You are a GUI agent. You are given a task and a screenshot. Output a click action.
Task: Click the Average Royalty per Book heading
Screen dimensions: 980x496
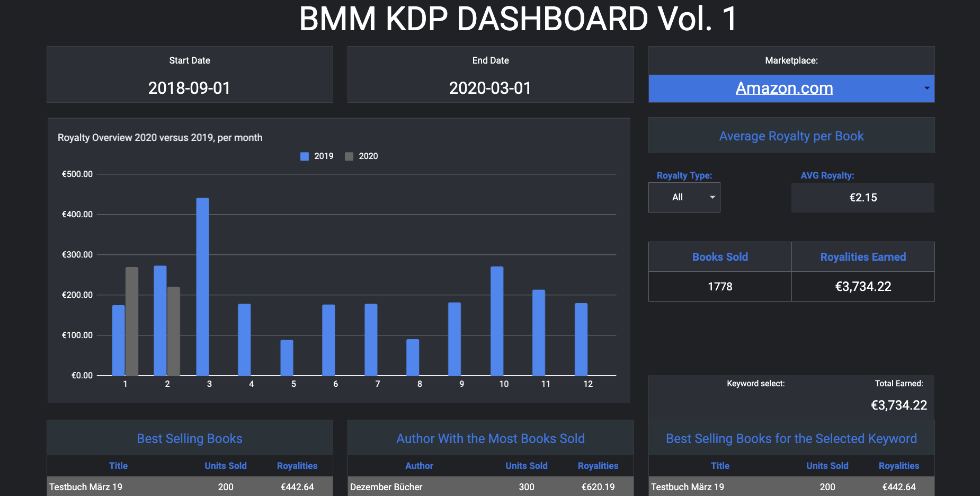[x=791, y=136]
